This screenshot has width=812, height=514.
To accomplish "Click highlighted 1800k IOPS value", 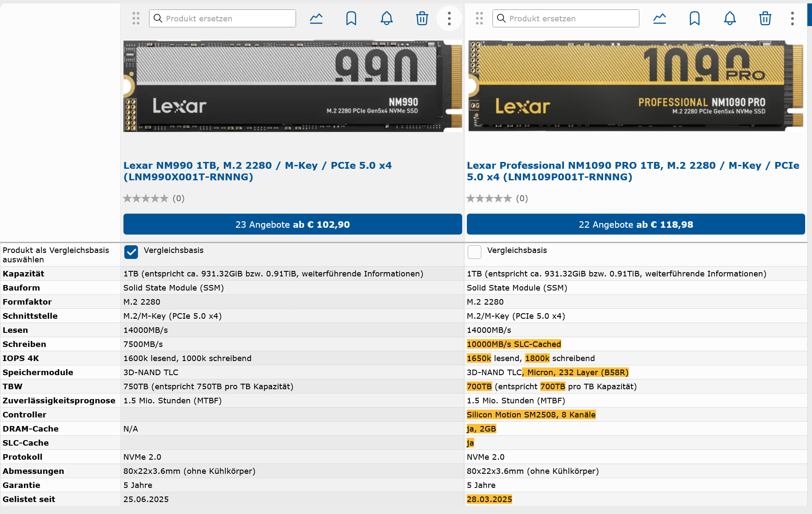I will coord(537,358).
